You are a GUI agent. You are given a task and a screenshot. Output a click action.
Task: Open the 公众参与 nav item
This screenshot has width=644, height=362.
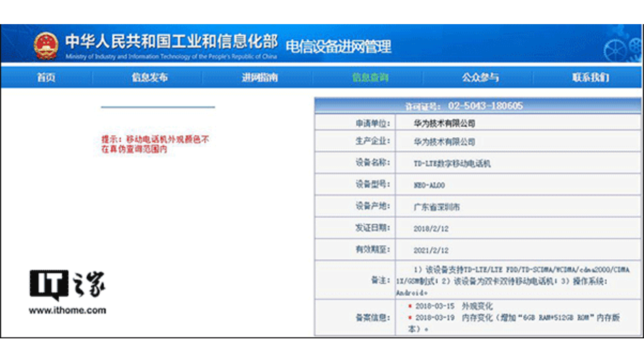pyautogui.click(x=480, y=77)
